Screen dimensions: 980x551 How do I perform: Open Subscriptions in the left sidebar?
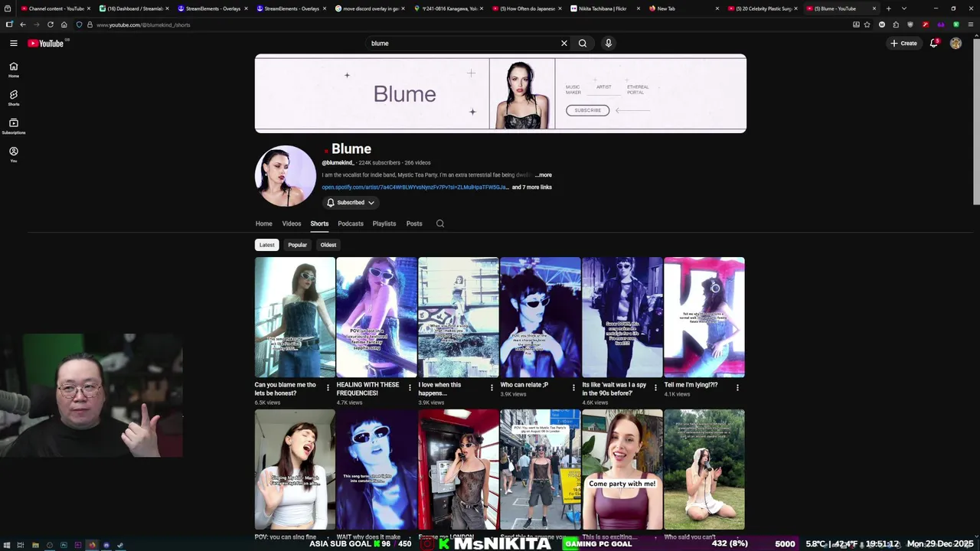tap(13, 126)
